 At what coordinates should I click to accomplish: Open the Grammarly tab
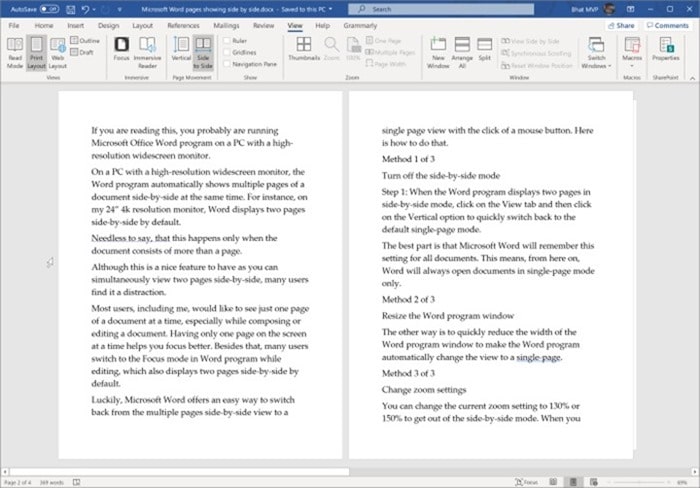coord(360,25)
